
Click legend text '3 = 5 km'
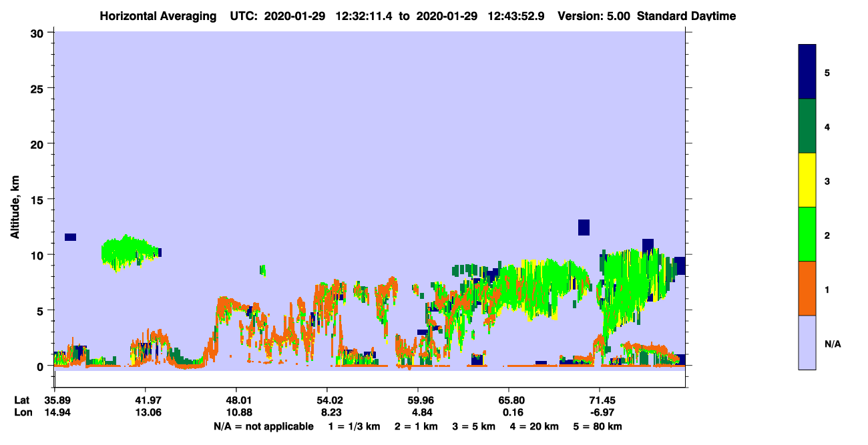pos(473,426)
